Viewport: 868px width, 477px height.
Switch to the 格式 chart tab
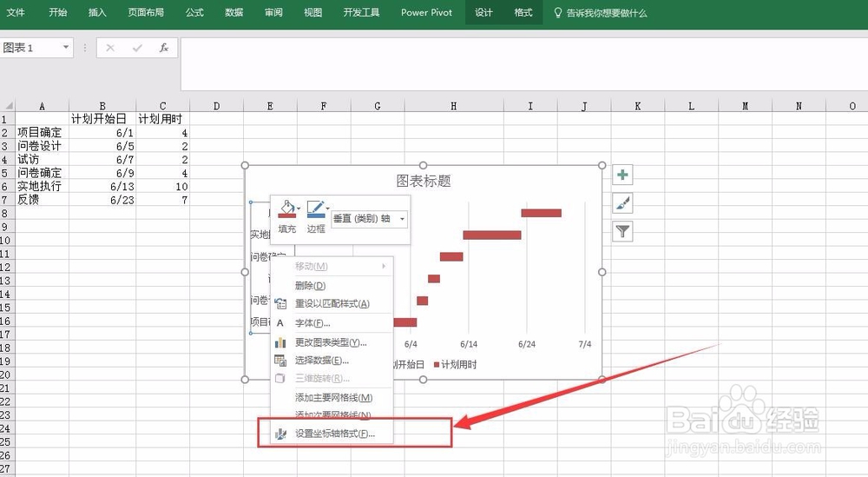(523, 12)
